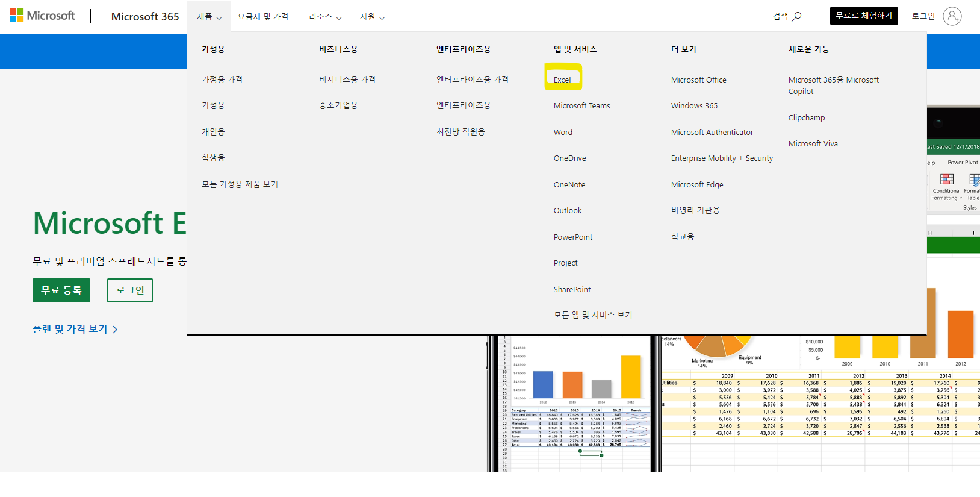This screenshot has width=980, height=497.
Task: Click the 검색 search label
Action: click(780, 16)
